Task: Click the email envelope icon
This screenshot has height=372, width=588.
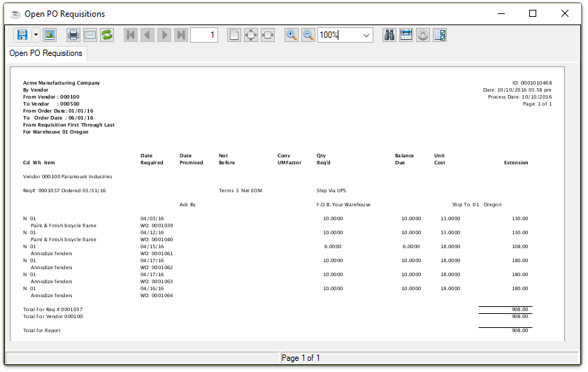Action: coord(89,35)
